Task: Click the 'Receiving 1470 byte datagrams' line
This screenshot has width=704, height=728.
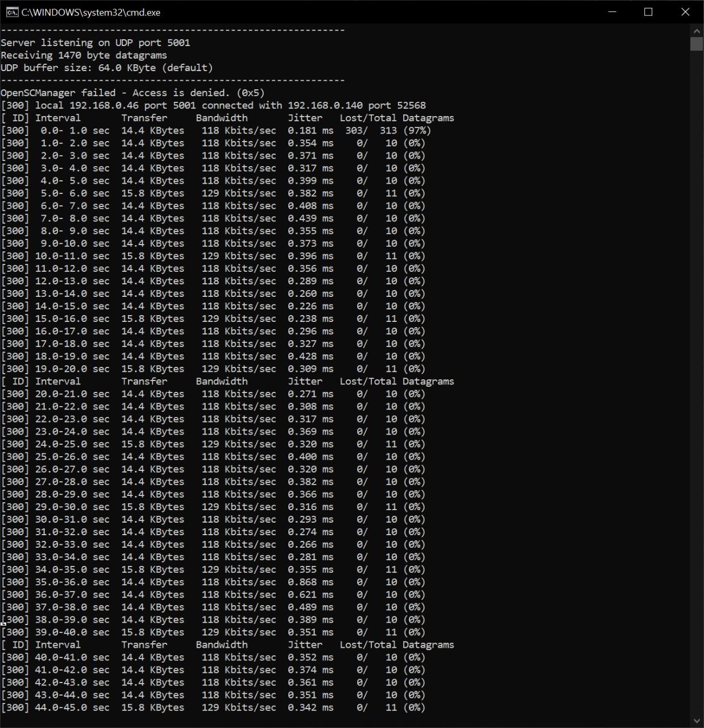Action: pos(84,55)
